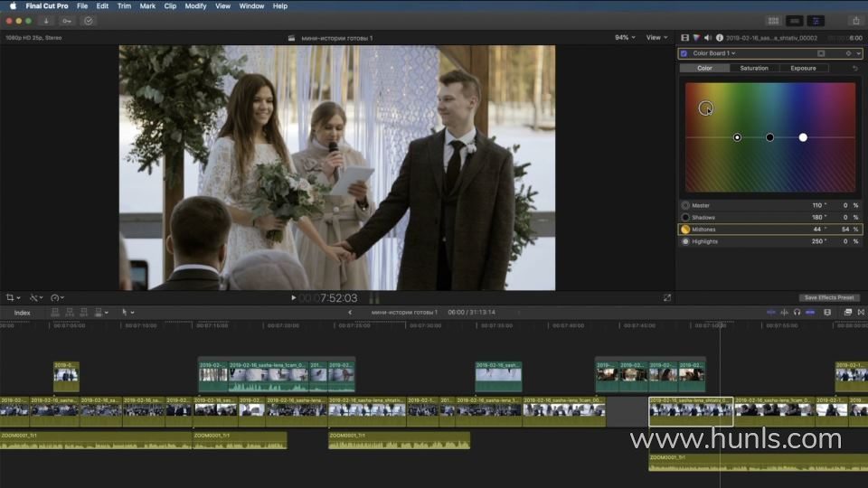Open the Video inspector filmstrip icon
Image resolution: width=868 pixels, height=488 pixels.
click(x=684, y=38)
